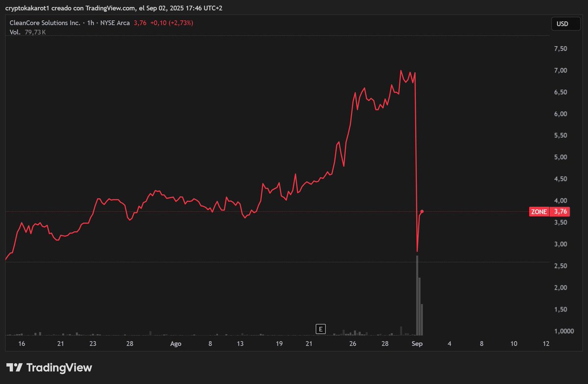Click the Sep label on time axis
The width and height of the screenshot is (588, 384).
point(417,344)
